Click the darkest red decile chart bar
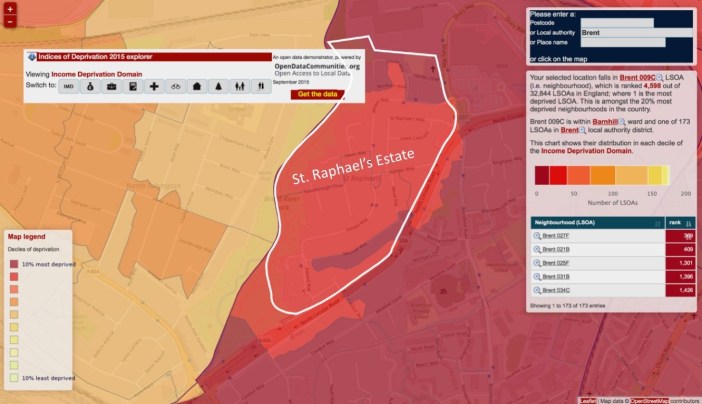The image size is (702, 404). pyautogui.click(x=542, y=175)
